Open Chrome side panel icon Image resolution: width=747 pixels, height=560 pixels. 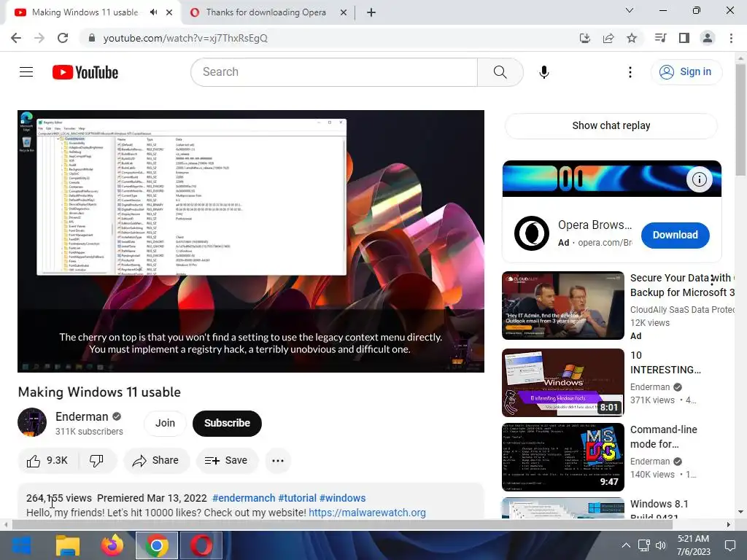pos(684,38)
